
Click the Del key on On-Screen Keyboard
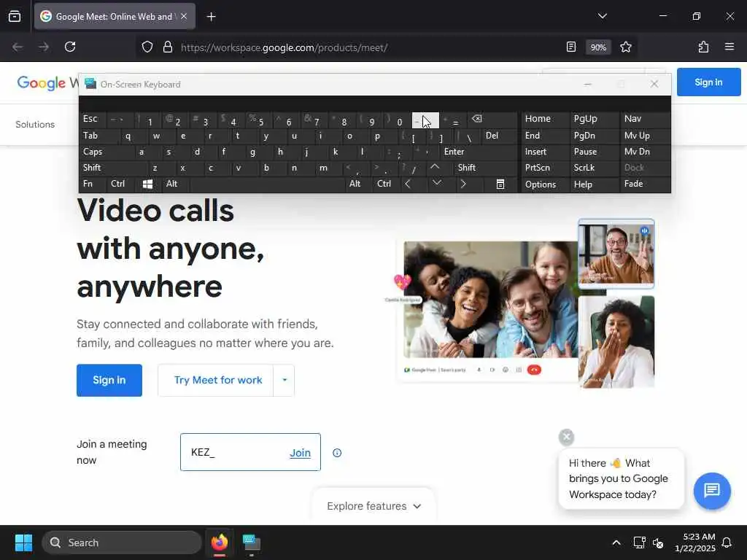(x=499, y=136)
